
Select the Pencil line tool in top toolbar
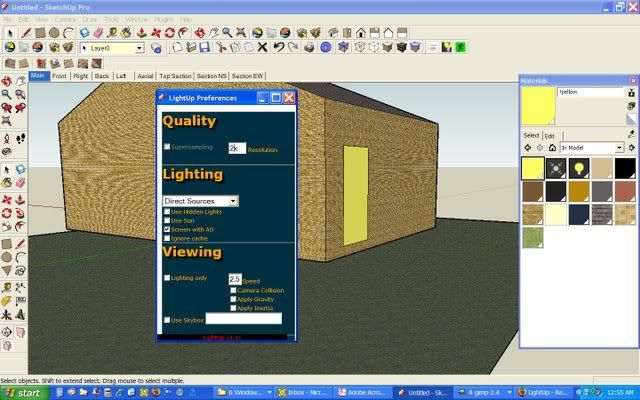[26, 33]
